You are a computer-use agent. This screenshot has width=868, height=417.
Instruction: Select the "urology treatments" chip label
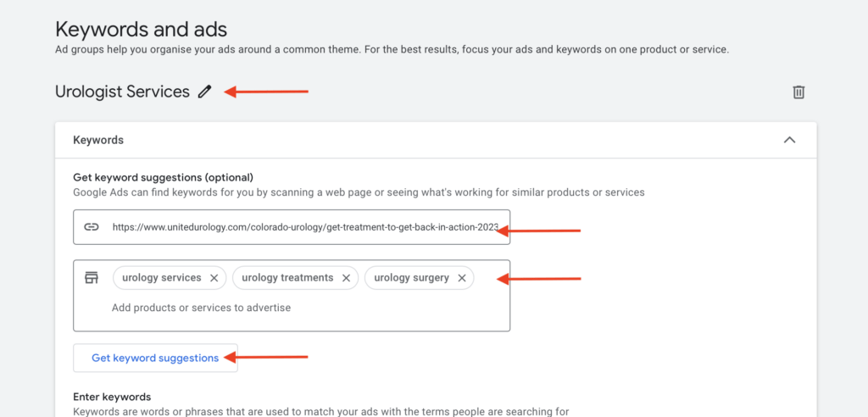[x=287, y=278]
